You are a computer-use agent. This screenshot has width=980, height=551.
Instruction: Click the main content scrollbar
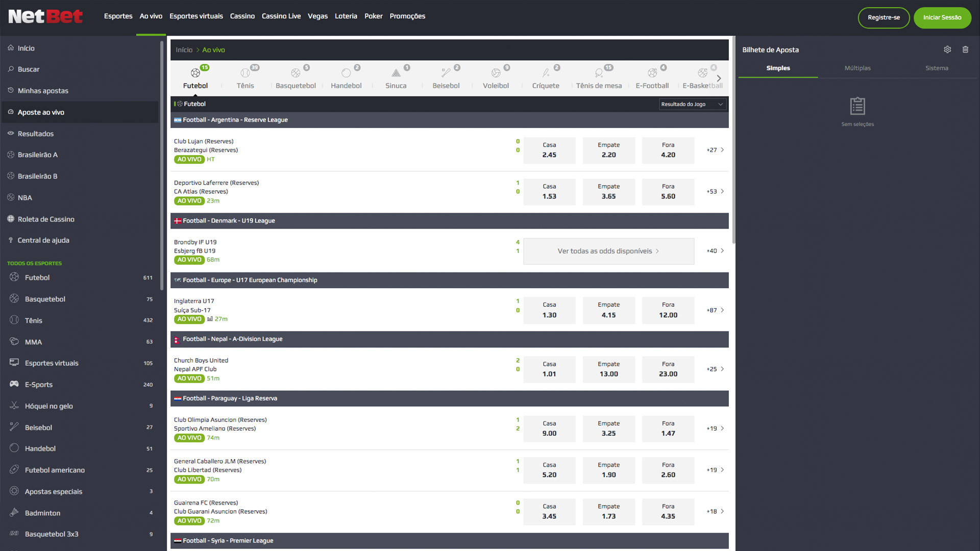tap(733, 140)
